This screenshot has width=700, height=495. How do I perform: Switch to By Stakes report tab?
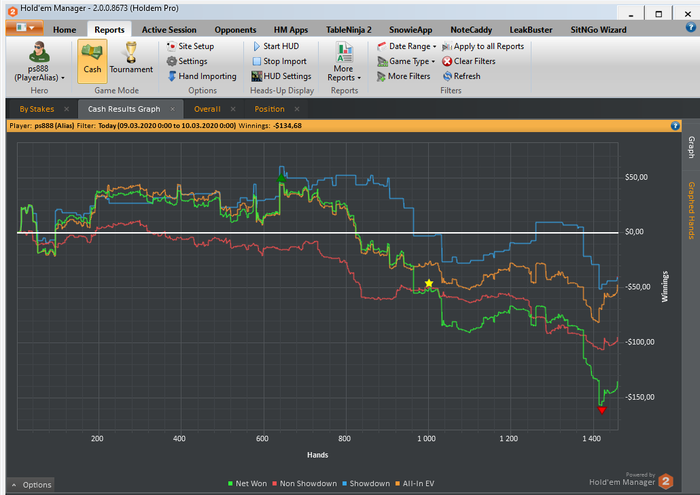(x=37, y=109)
